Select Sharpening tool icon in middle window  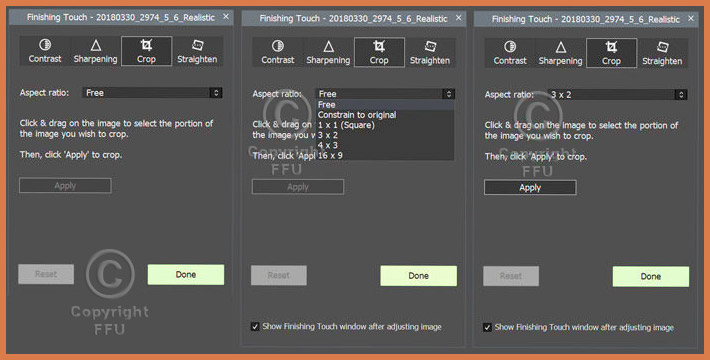tap(328, 52)
